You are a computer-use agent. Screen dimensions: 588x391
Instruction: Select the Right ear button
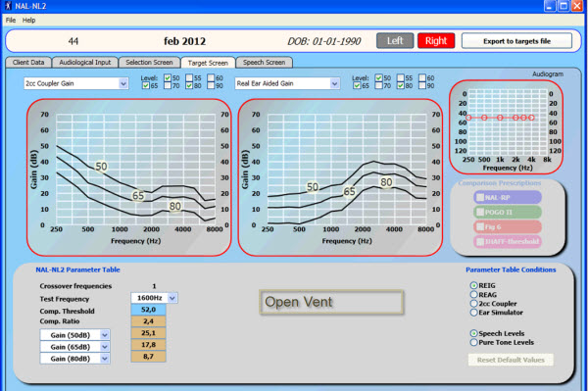tap(436, 40)
